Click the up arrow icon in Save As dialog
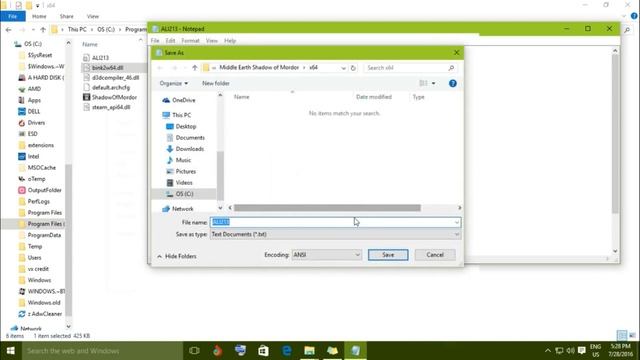The width and height of the screenshot is (640, 360). (195, 68)
